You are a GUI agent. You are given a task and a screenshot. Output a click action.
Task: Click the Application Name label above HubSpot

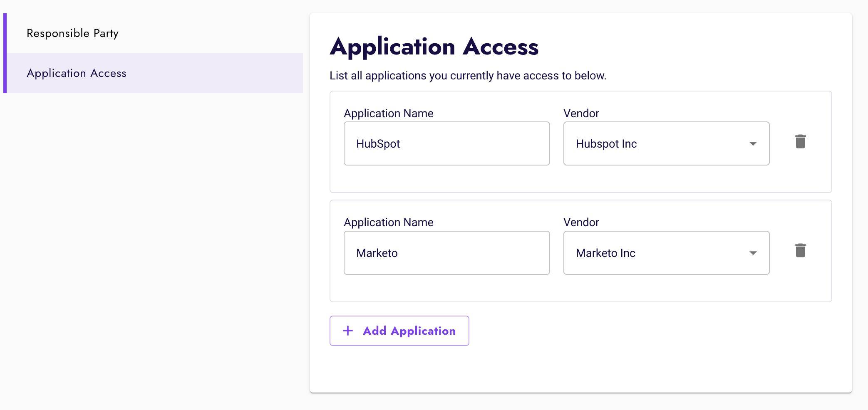click(388, 114)
